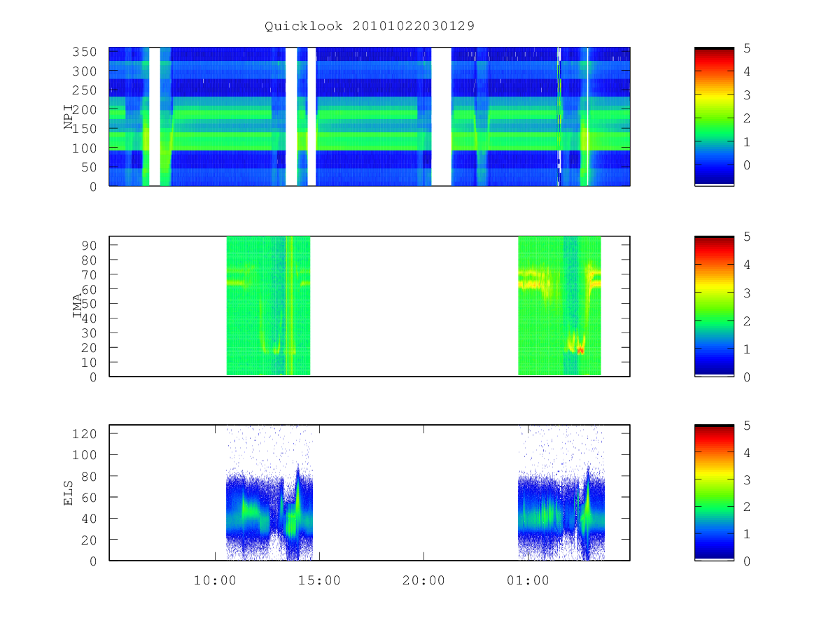Click the 2 label on ELS color bar
840x630 pixels.
coord(747,507)
